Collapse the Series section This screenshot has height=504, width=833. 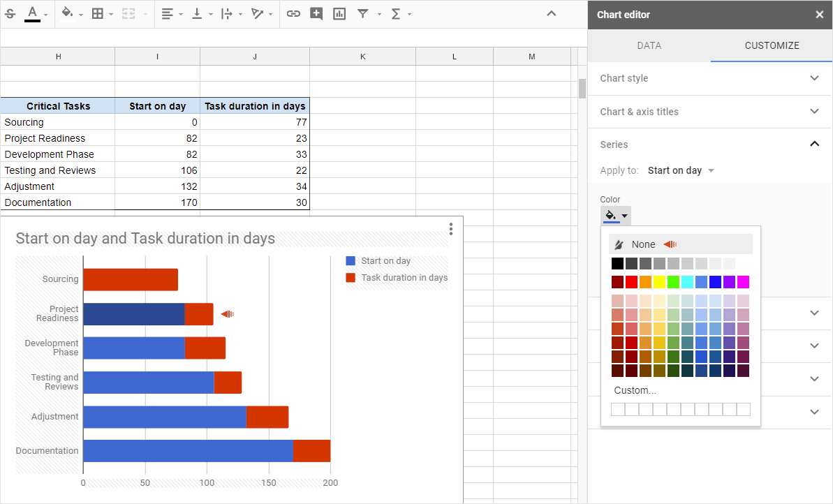point(814,144)
